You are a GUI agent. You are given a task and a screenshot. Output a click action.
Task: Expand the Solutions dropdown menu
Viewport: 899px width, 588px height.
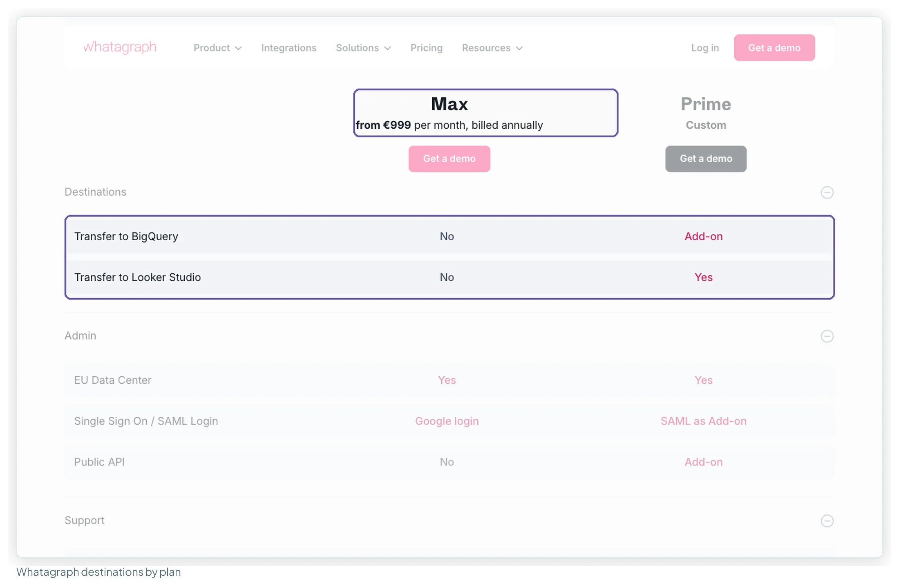coord(363,48)
